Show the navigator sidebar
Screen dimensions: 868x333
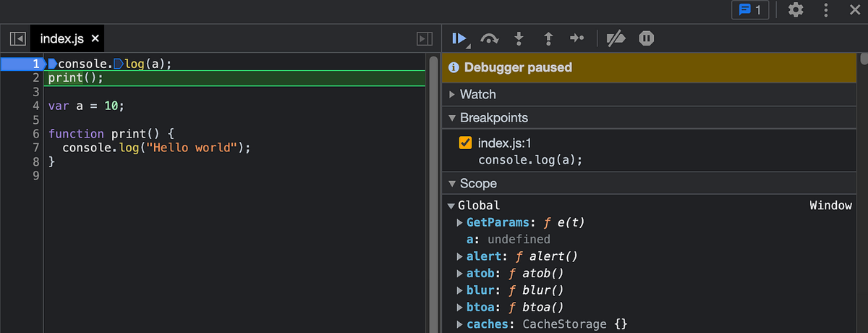(18, 38)
